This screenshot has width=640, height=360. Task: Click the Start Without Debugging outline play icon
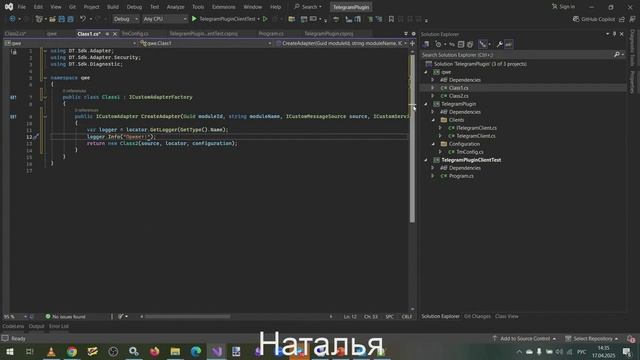(265, 19)
